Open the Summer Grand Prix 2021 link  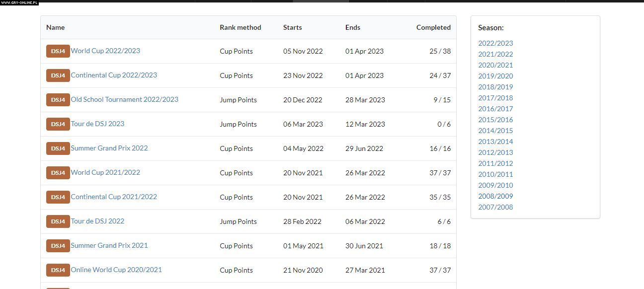point(109,245)
